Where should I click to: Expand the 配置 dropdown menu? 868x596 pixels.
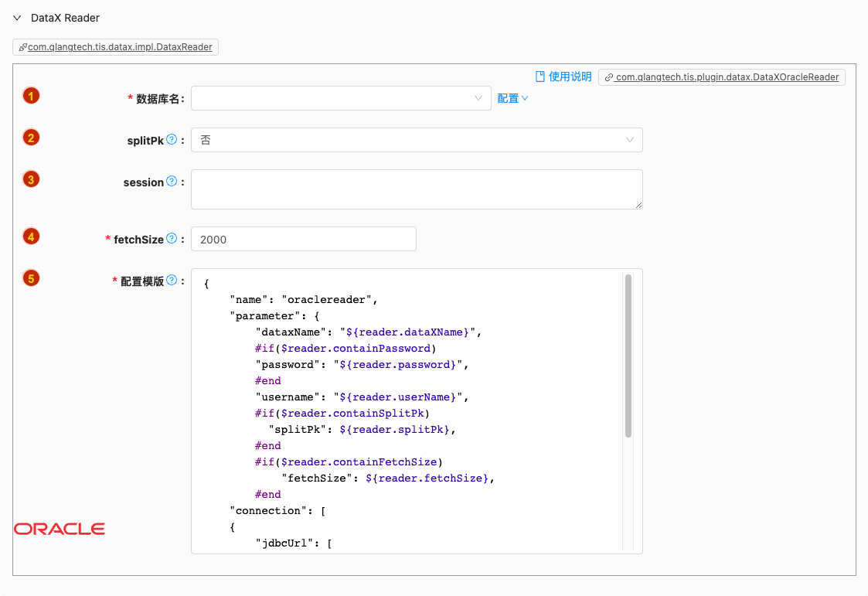point(512,98)
